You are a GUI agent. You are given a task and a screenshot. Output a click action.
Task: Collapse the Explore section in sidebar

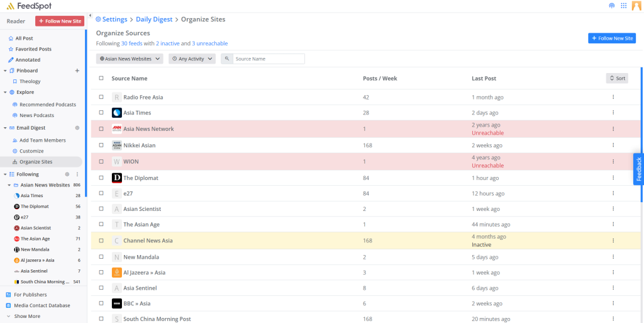point(5,92)
